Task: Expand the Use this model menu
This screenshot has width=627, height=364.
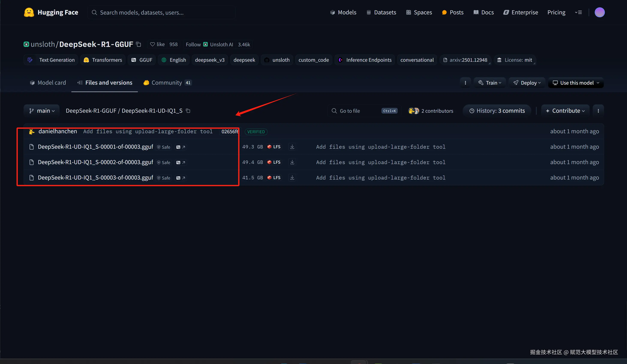Action: [x=576, y=83]
